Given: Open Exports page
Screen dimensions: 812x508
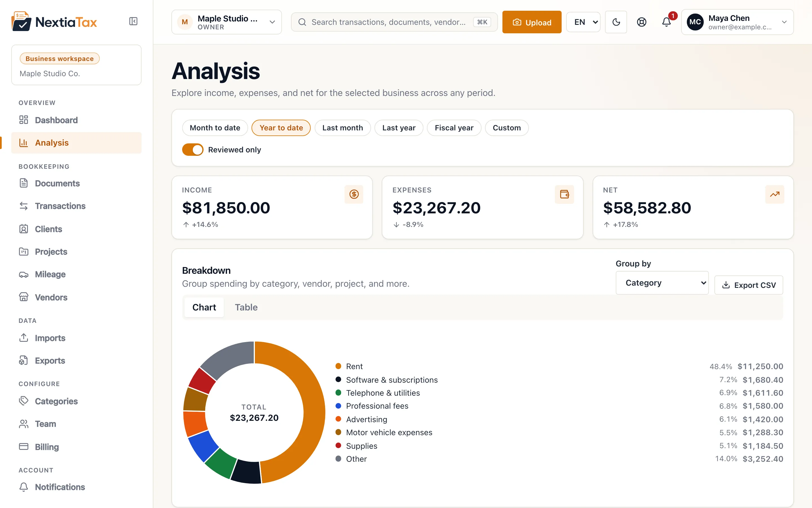Looking at the screenshot, I should (76, 360).
